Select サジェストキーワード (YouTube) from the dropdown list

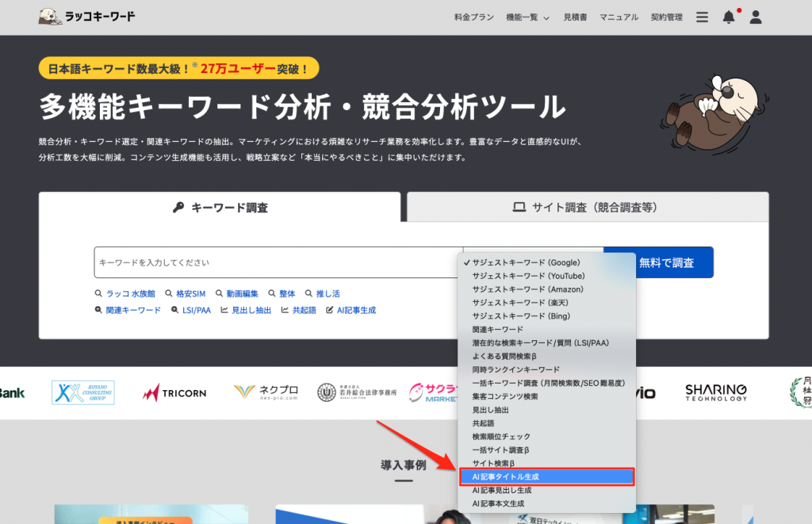coord(528,276)
